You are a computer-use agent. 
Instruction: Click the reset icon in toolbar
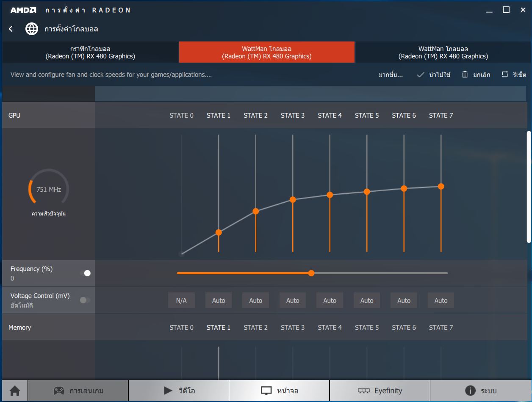(x=504, y=74)
